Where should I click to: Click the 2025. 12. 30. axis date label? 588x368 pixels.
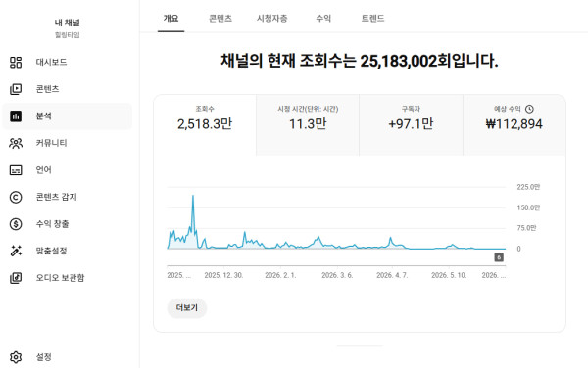click(223, 275)
